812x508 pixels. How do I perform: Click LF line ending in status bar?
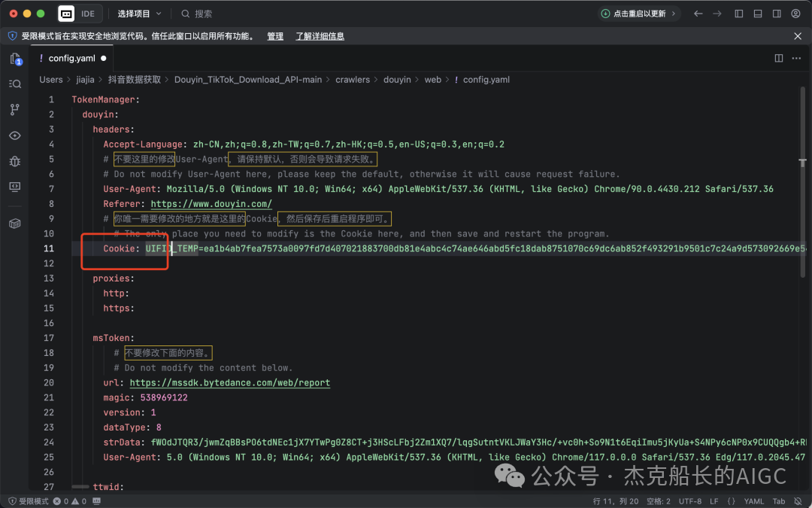(x=714, y=501)
